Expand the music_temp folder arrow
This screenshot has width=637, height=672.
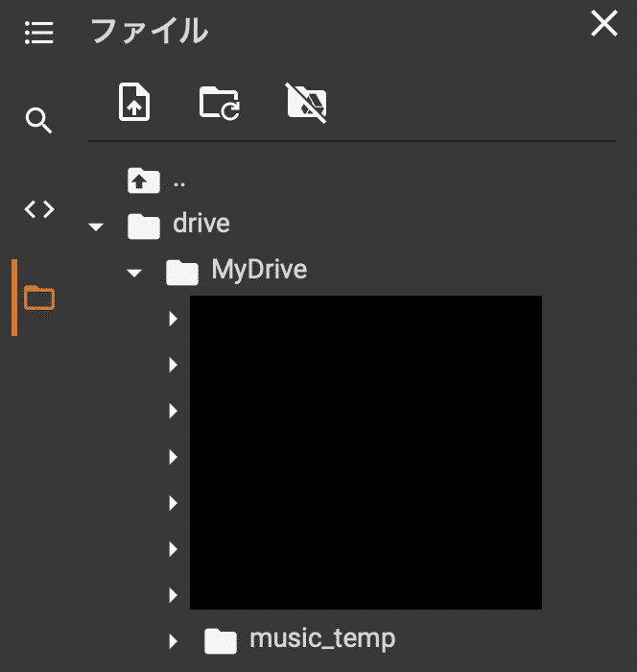click(174, 640)
